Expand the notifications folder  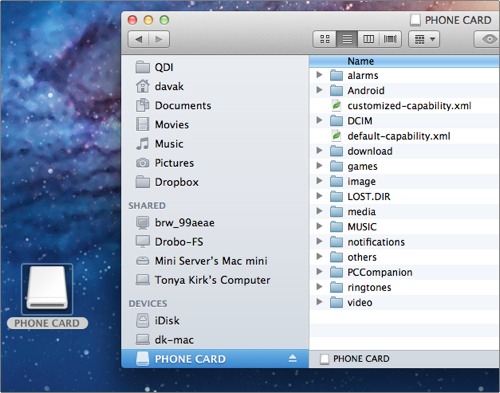click(319, 241)
